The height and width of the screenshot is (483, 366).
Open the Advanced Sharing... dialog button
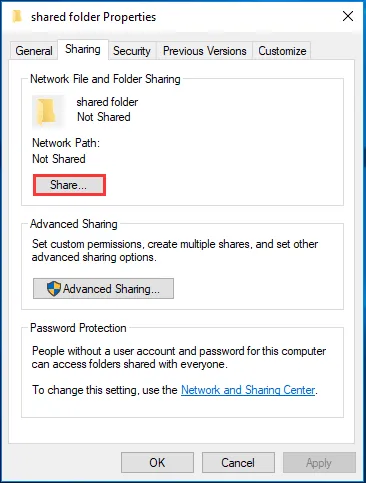coord(103,289)
